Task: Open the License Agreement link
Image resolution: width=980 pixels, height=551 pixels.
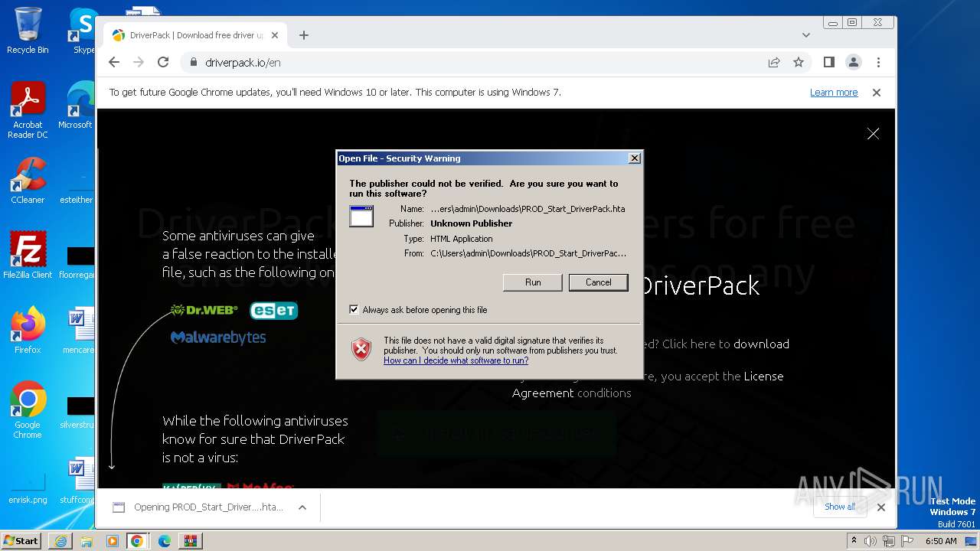Action: 648,384
